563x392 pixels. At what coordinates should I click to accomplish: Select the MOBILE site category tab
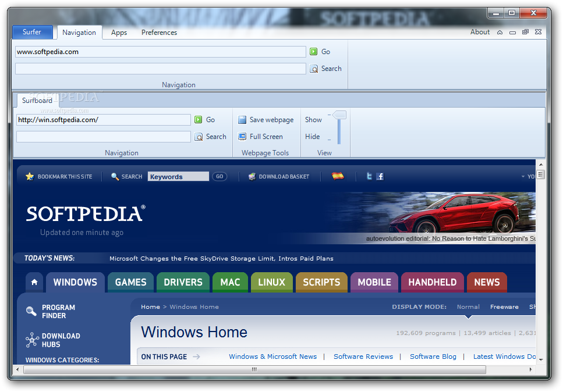click(x=374, y=282)
